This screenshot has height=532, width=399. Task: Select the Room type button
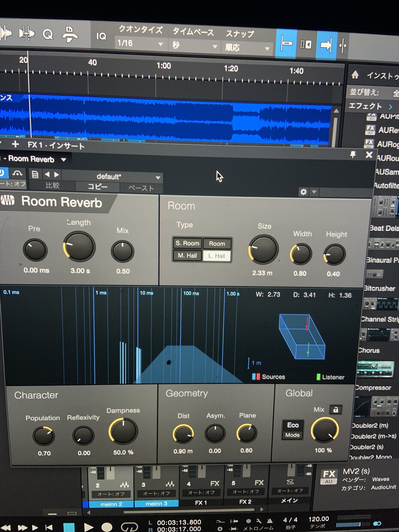coord(217,244)
